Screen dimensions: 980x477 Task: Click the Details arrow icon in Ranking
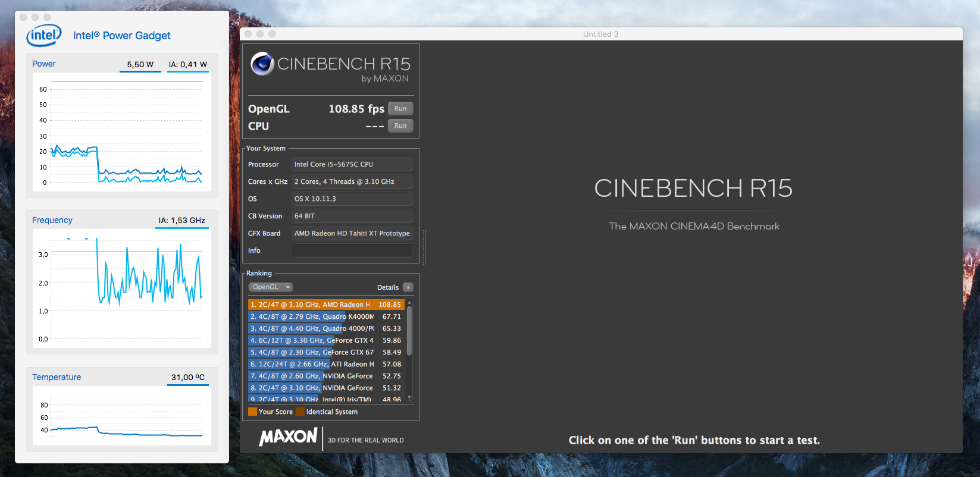coord(408,287)
